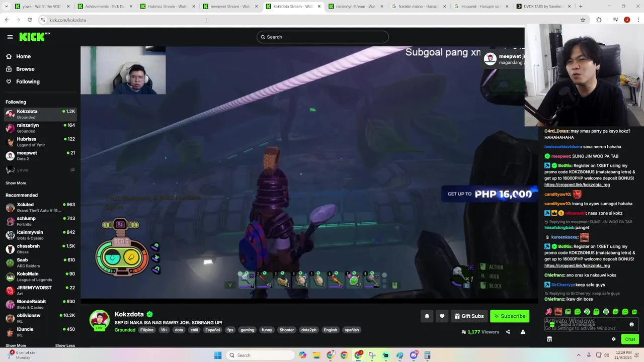Click the Kokzdota verified badge
644x362 pixels.
pos(149,314)
